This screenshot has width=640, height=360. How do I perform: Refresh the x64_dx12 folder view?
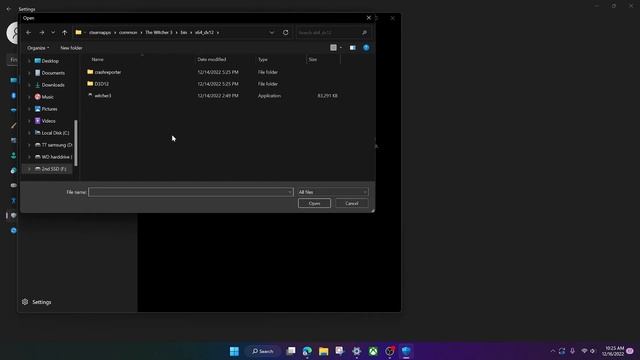(x=286, y=32)
